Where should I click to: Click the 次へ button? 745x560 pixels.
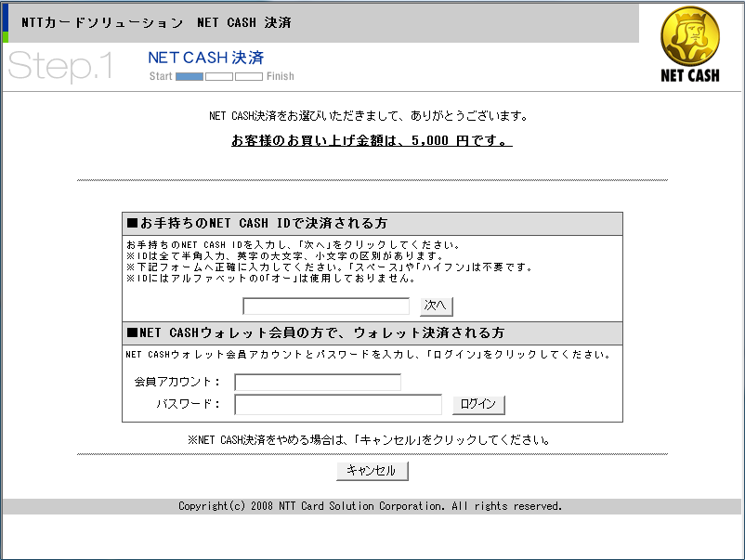(436, 306)
